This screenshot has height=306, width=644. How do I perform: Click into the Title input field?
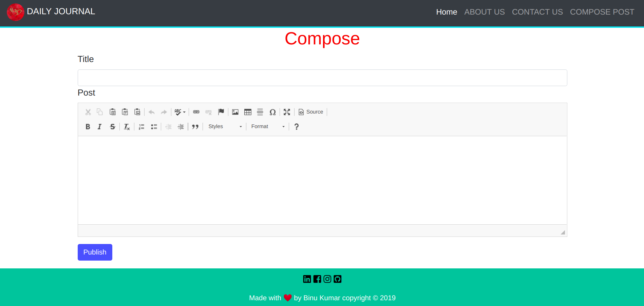point(322,78)
